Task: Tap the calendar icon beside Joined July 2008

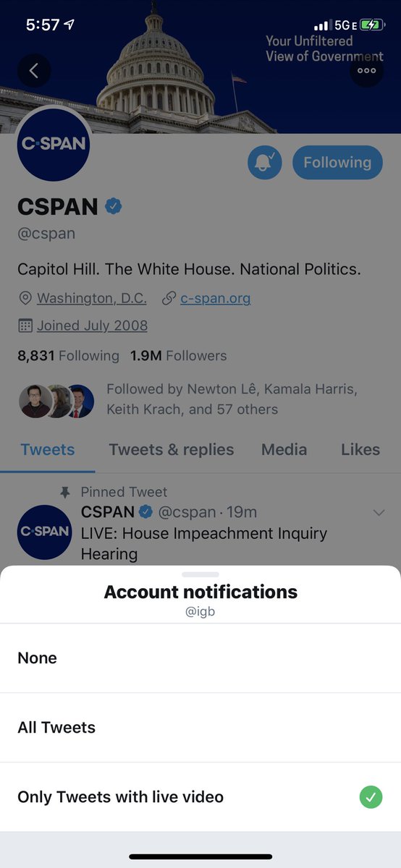Action: coord(25,325)
